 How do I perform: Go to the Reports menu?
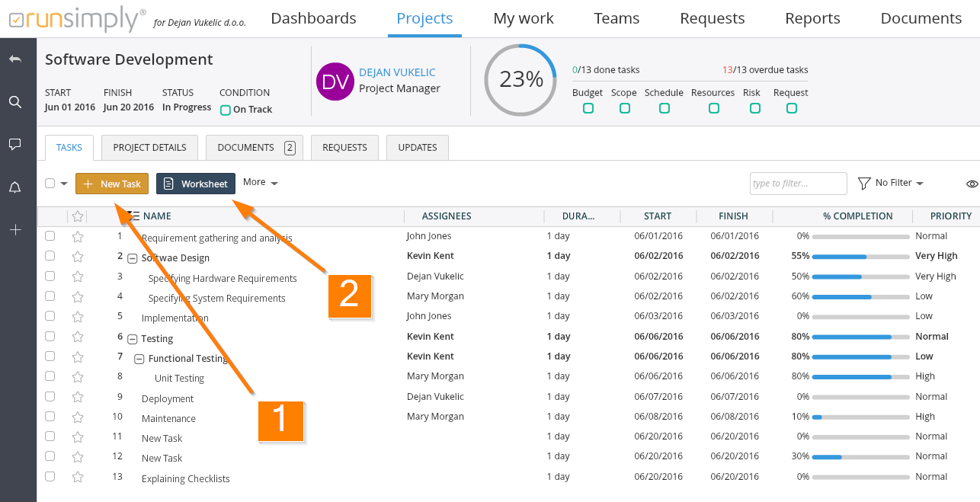pyautogui.click(x=812, y=18)
